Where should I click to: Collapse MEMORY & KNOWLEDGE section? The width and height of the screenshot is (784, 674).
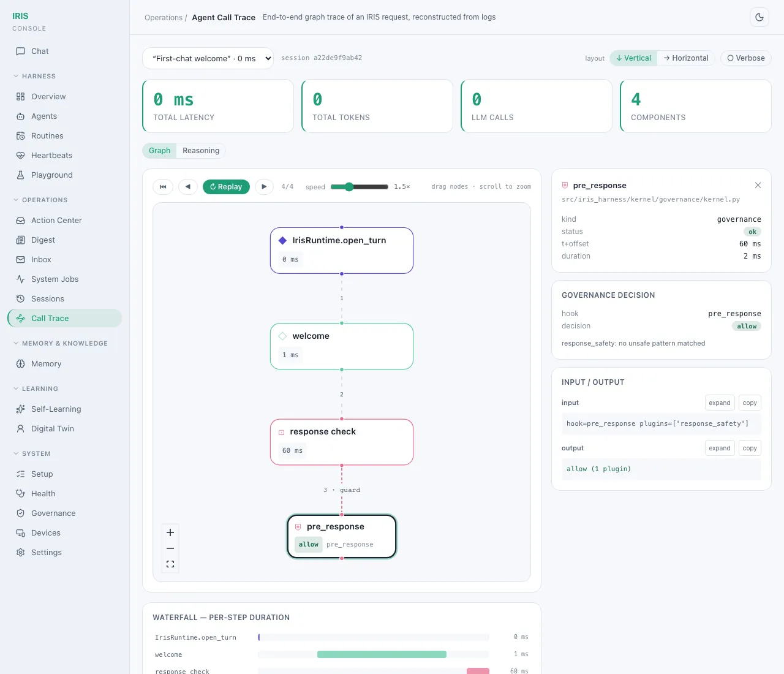[x=60, y=344]
